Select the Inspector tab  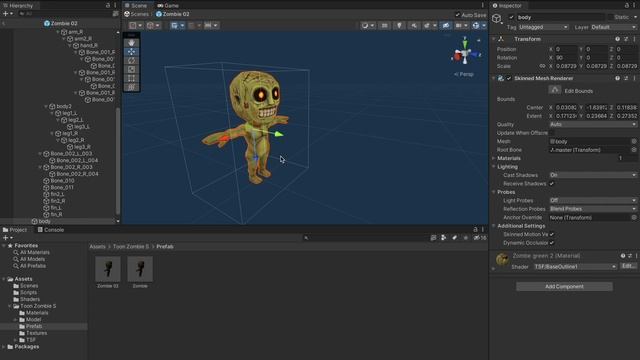pos(507,6)
